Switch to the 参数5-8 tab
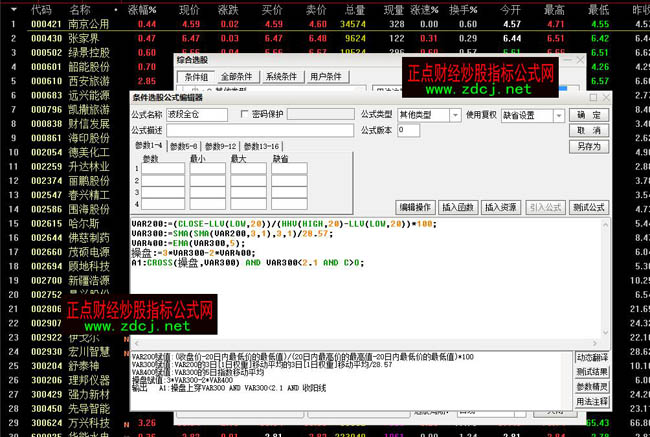 [188, 146]
